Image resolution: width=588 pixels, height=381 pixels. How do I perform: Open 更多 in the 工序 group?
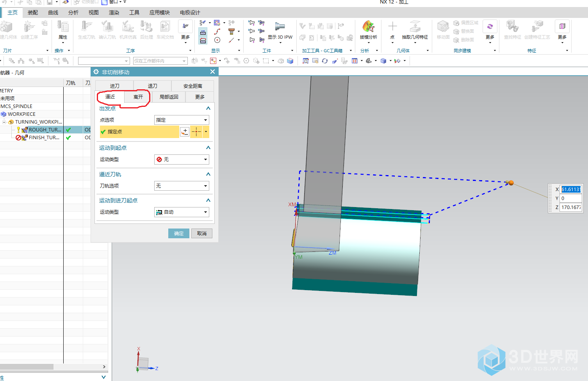185,31
